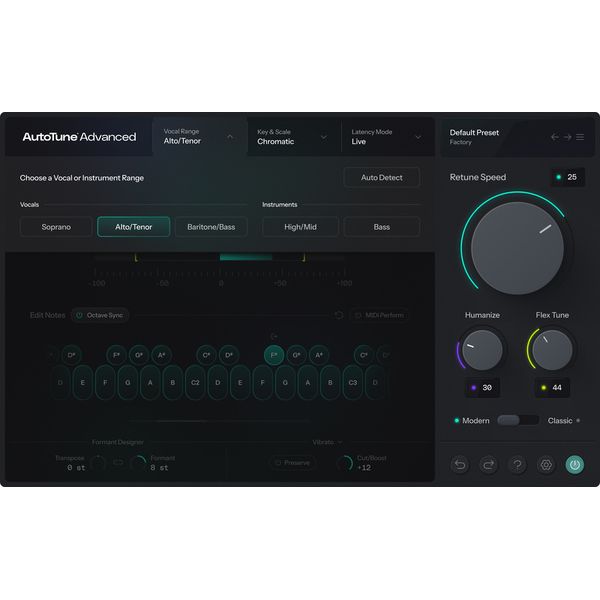Toggle the Preserve vibrato option
Viewport: 600px width, 600px height.
click(293, 463)
